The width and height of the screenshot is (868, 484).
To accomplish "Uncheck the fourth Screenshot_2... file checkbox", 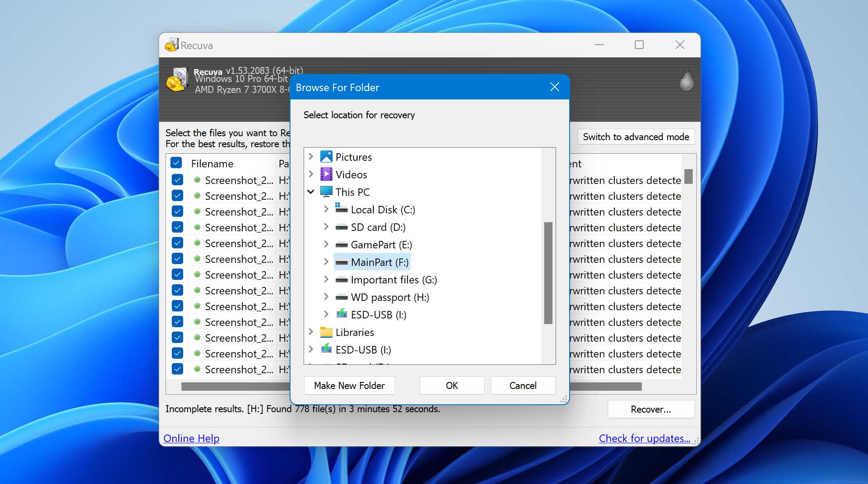I will tap(177, 227).
